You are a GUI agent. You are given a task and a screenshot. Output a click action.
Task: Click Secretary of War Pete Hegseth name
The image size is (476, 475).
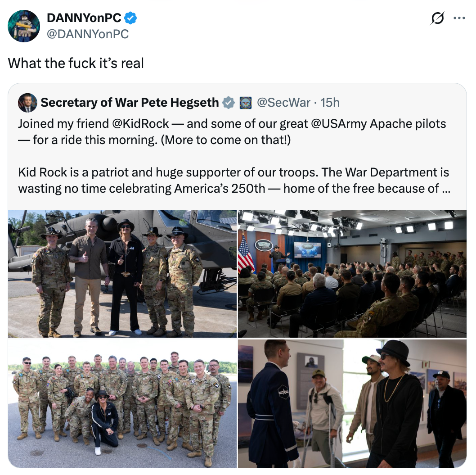(130, 103)
